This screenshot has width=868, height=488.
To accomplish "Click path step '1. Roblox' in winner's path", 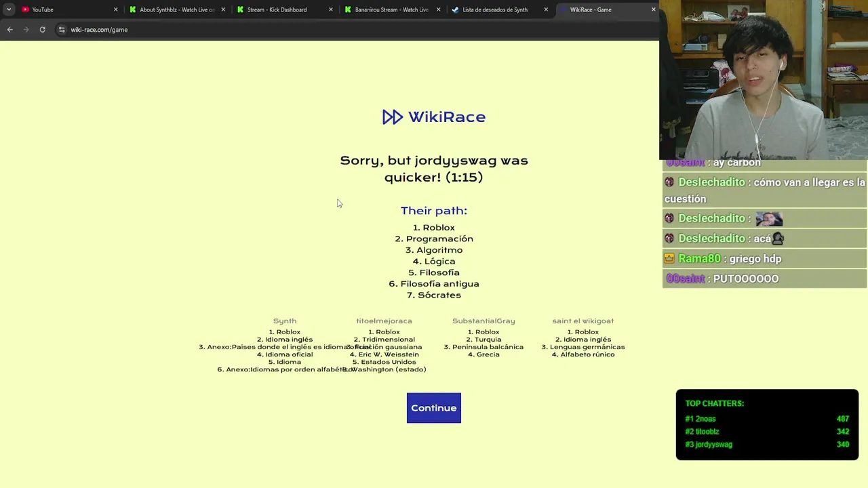I will pyautogui.click(x=434, y=228).
